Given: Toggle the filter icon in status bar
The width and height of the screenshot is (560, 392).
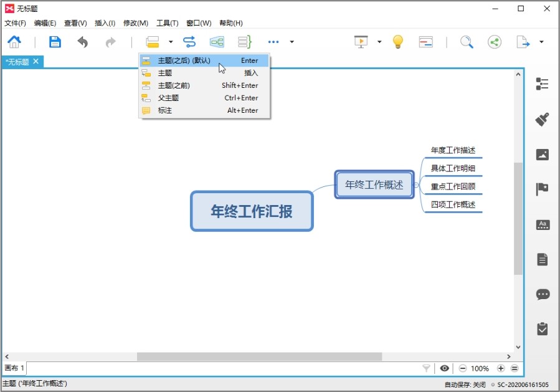Looking at the screenshot, I should (427, 368).
